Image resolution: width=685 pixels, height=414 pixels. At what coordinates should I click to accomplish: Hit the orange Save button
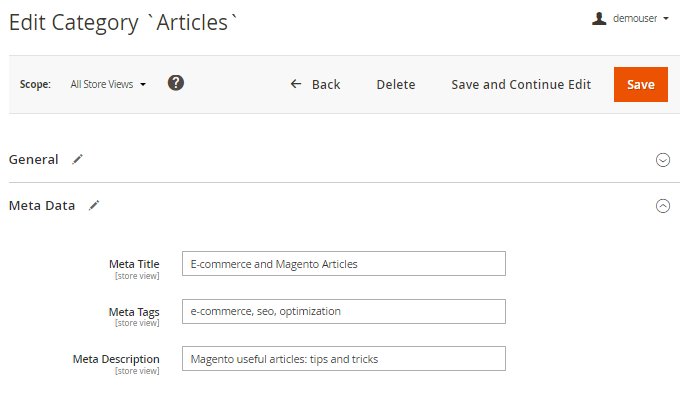[640, 85]
